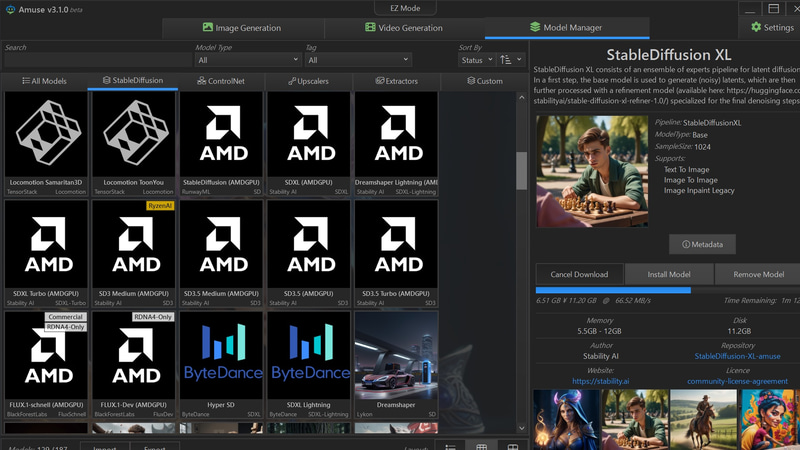Click the Text To Image support entry

click(686, 169)
